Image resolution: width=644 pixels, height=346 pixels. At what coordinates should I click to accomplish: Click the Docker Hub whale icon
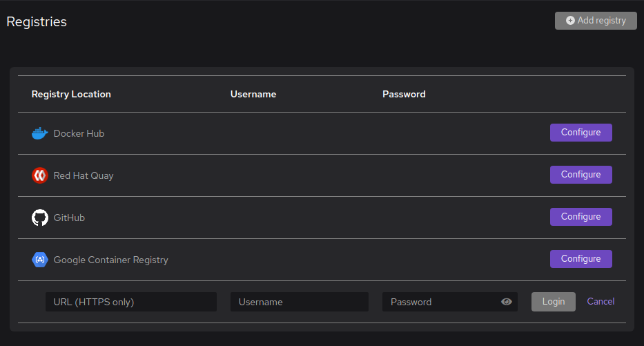[x=40, y=133]
